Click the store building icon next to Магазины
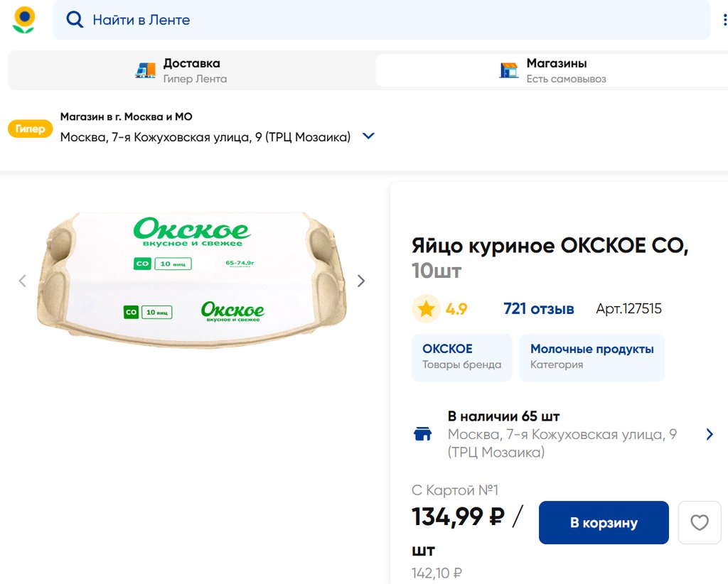The width and height of the screenshot is (728, 584). [x=509, y=70]
